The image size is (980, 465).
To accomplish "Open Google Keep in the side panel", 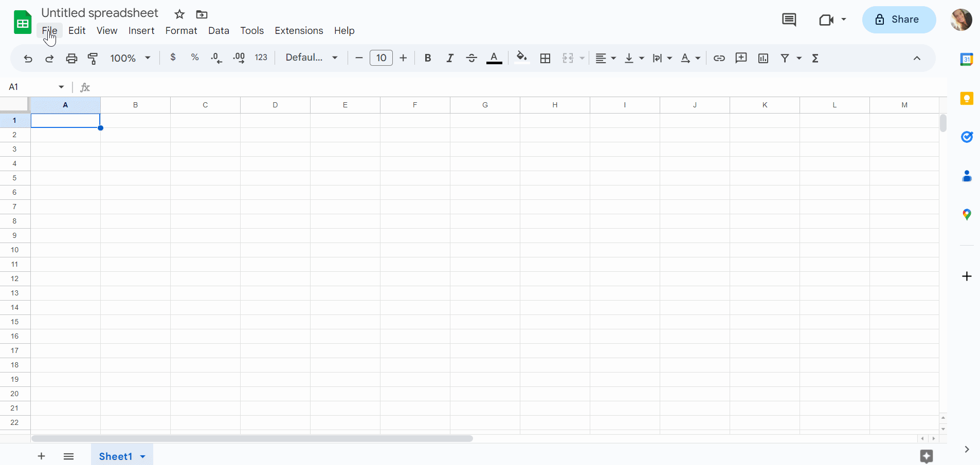I will 967,98.
